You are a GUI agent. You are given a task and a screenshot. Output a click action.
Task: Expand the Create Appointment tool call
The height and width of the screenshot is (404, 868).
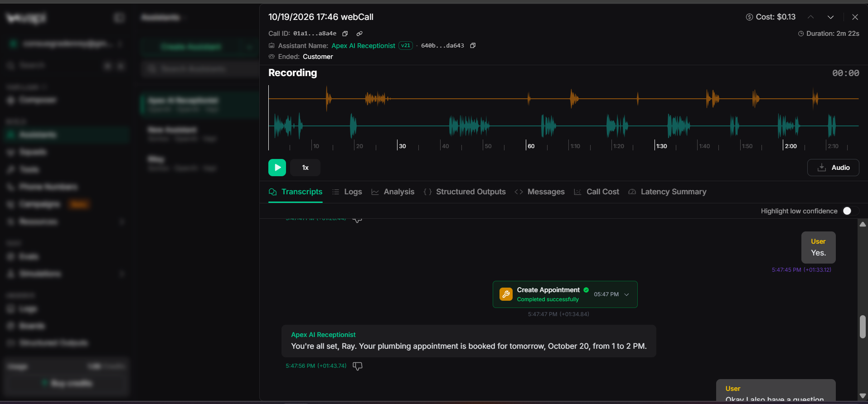coord(627,294)
